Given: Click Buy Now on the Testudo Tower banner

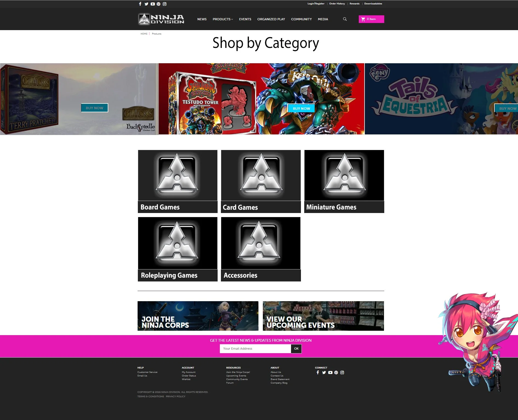Looking at the screenshot, I should tap(301, 108).
